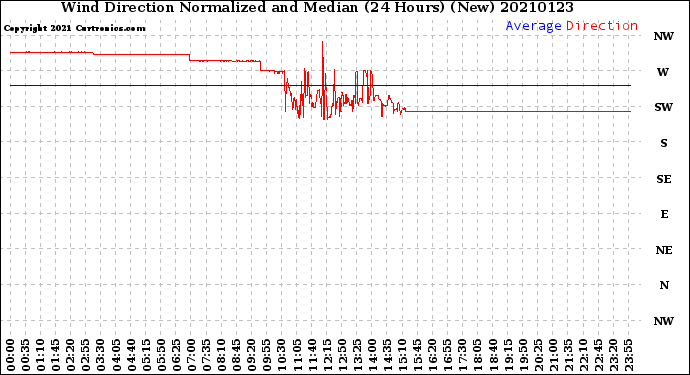This screenshot has height=375, width=690.
Task: Click the 'Direction' legend label
Action: [602, 26]
